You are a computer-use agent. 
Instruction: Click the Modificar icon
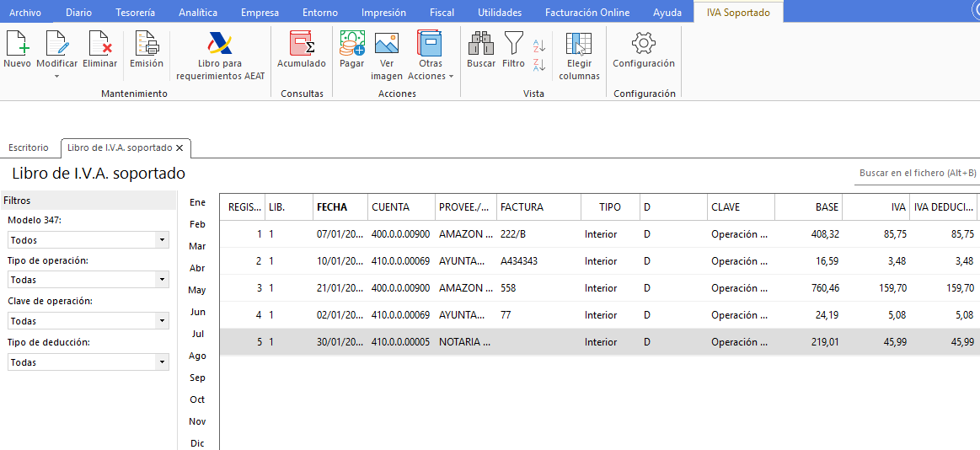click(x=56, y=43)
